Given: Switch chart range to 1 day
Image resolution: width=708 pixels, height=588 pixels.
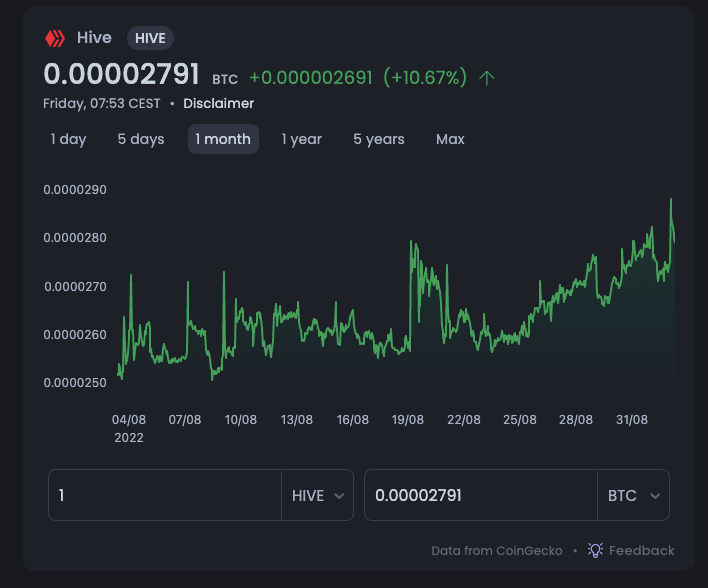Looking at the screenshot, I should click(x=68, y=139).
